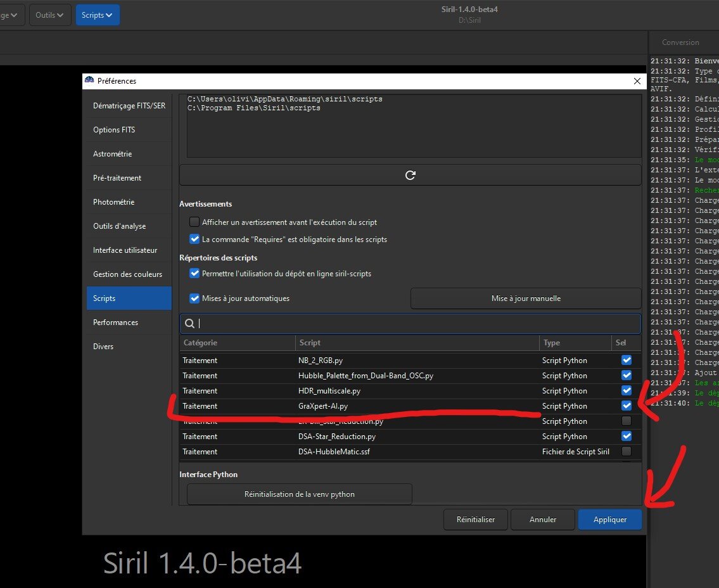The image size is (719, 588).
Task: Select the GraXpert-AI.py script row
Action: tap(410, 406)
